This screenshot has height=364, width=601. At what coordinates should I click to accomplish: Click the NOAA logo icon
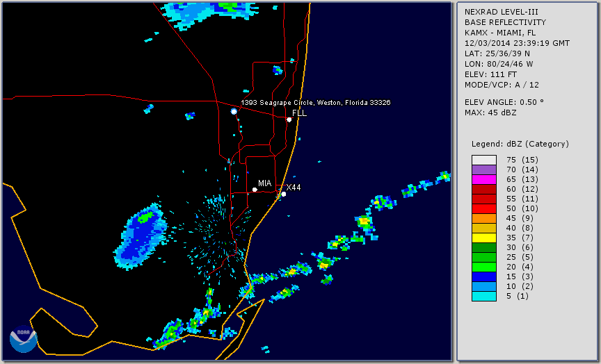tap(24, 339)
